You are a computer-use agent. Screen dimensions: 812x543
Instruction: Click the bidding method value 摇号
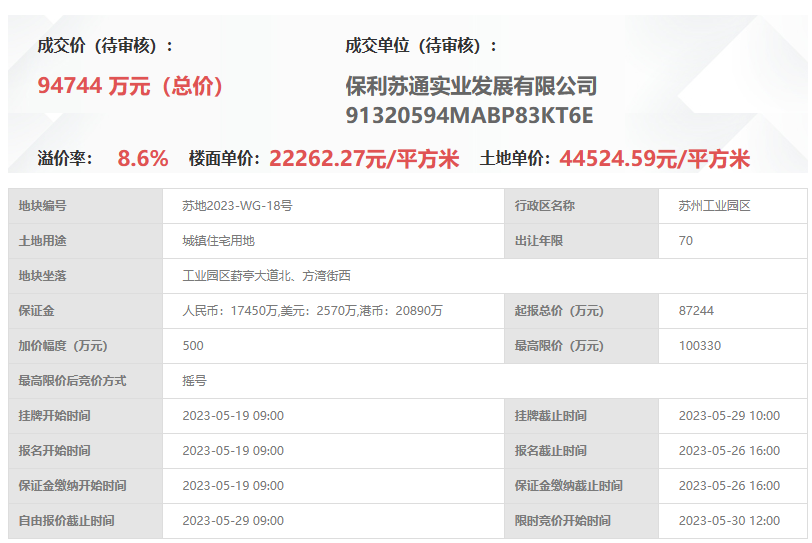[194, 381]
